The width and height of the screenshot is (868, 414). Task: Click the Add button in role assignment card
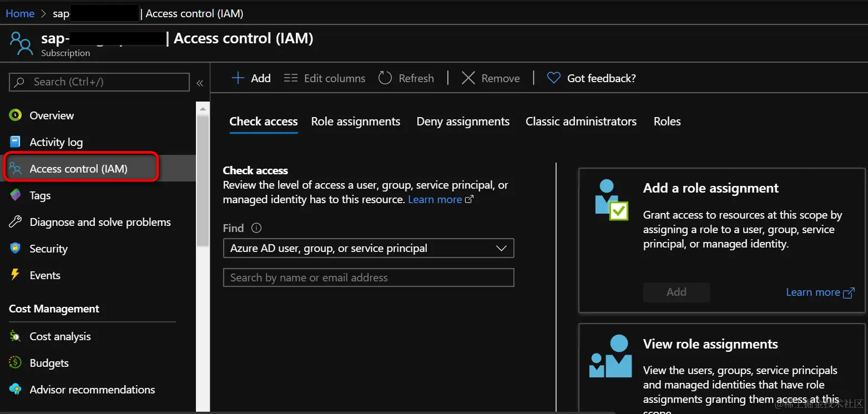pyautogui.click(x=677, y=292)
